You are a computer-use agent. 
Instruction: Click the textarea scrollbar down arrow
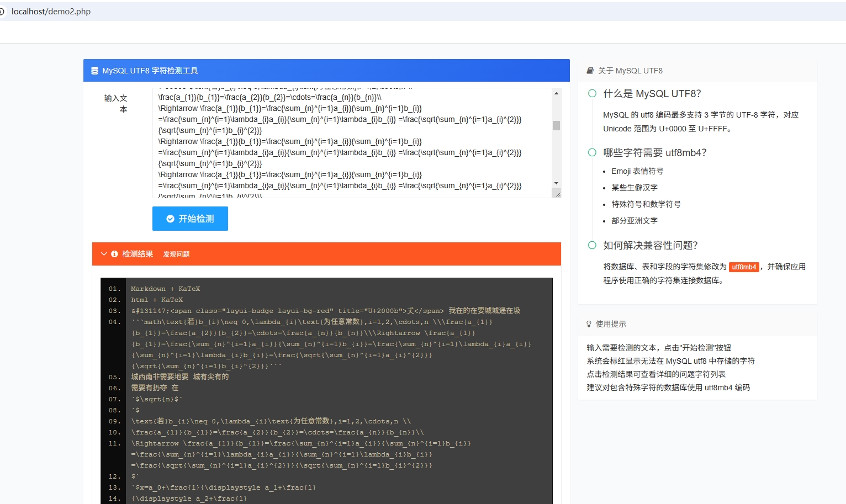556,183
